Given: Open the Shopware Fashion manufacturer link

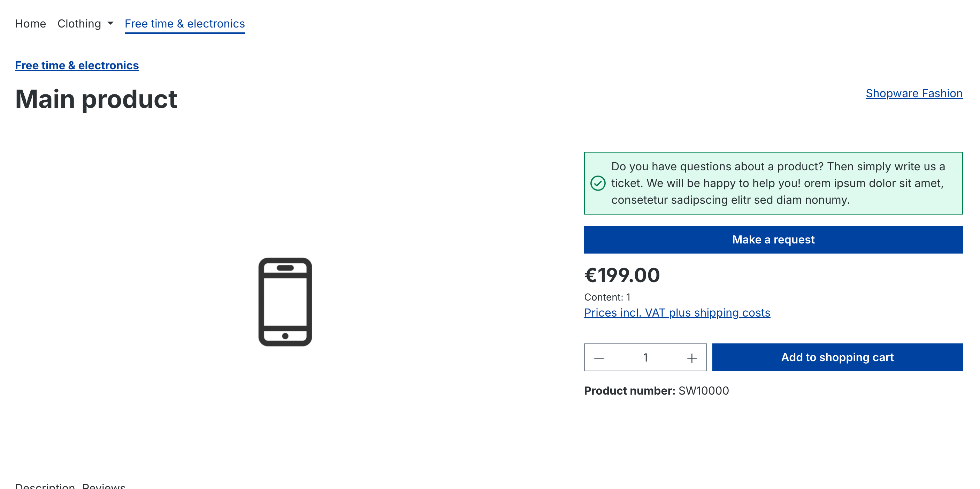Looking at the screenshot, I should (914, 93).
